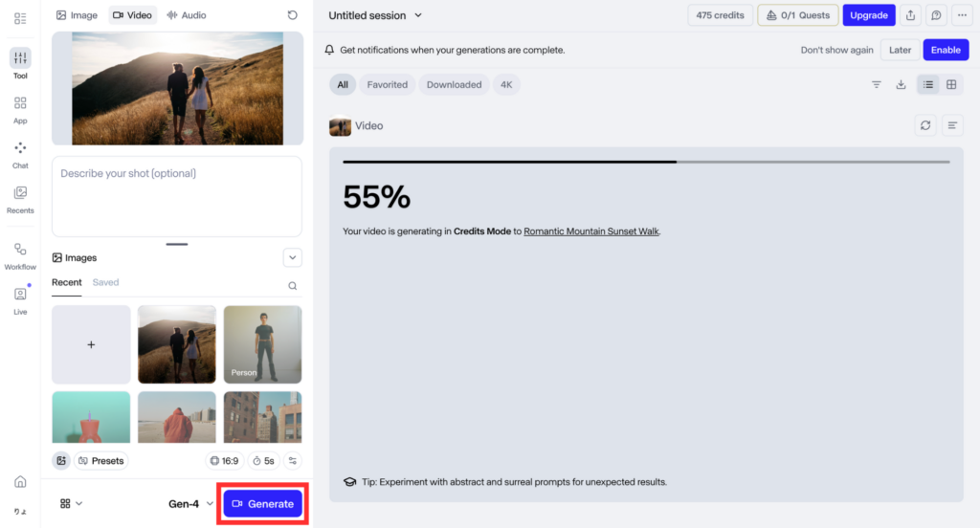Screen dimensions: 980x528
Task: Open the Presets button
Action: point(101,460)
